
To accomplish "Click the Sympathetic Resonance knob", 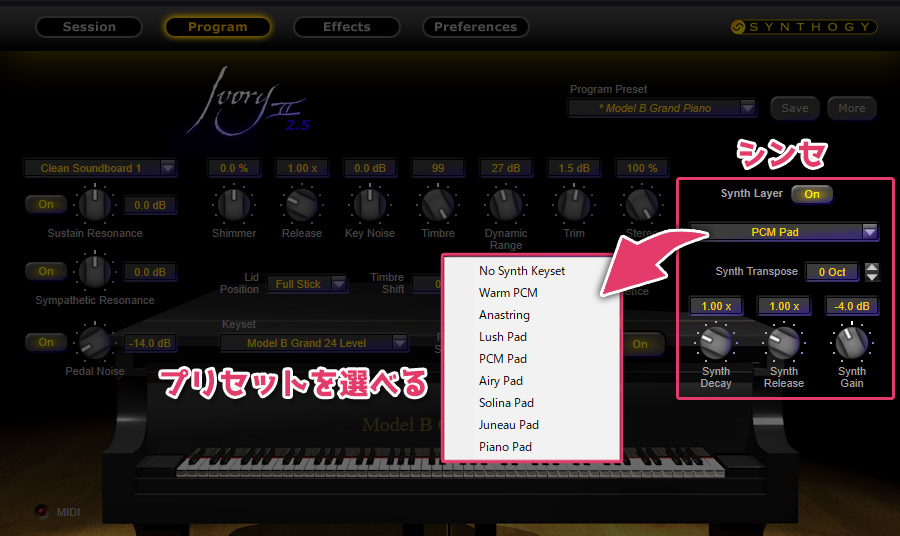I will 95,271.
